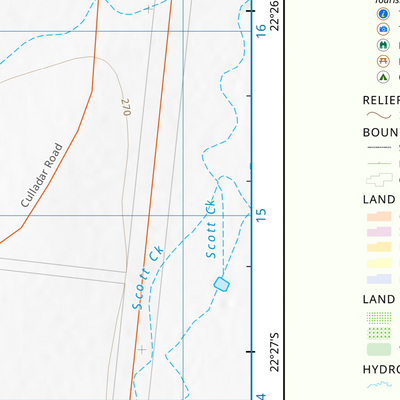Click the BOUN legend heading
400x400 pixels.
[381, 132]
